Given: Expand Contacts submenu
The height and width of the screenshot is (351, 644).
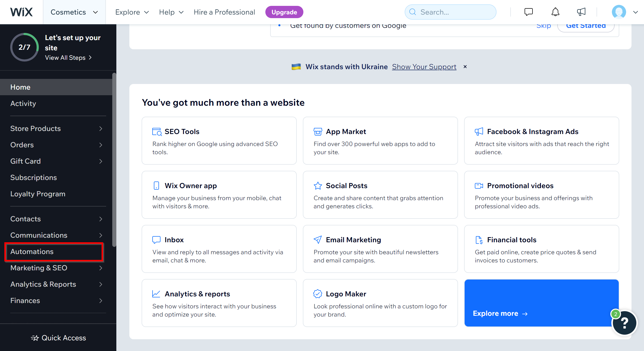Looking at the screenshot, I should click(101, 219).
